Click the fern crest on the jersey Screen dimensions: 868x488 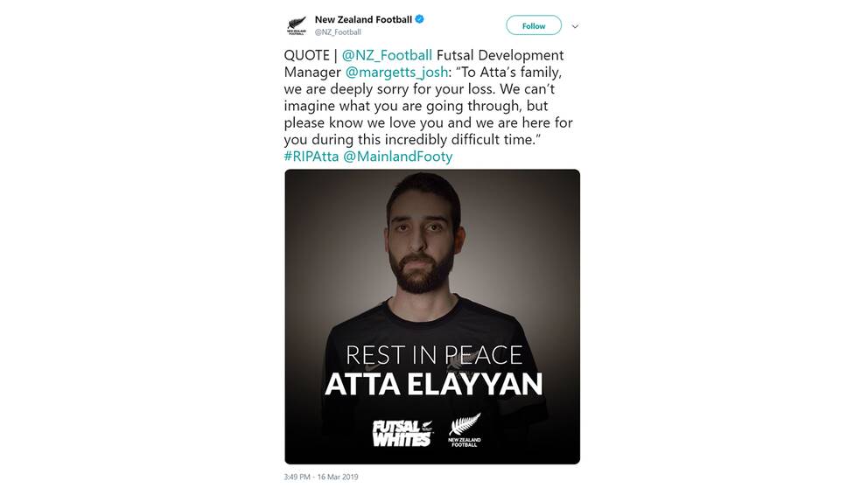point(454,362)
